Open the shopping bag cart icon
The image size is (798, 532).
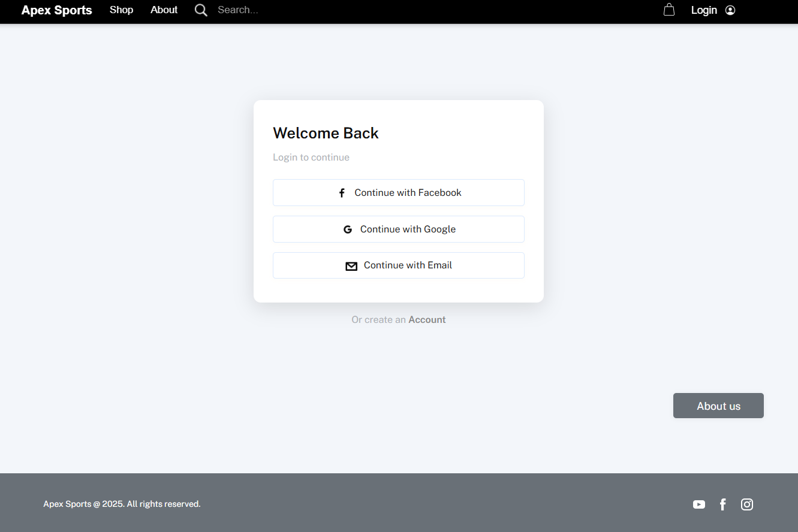(669, 10)
